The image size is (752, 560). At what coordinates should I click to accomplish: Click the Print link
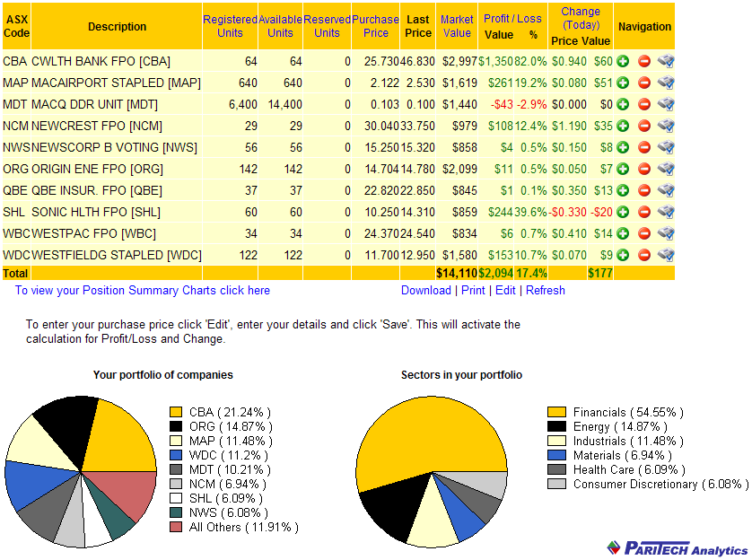pyautogui.click(x=473, y=291)
